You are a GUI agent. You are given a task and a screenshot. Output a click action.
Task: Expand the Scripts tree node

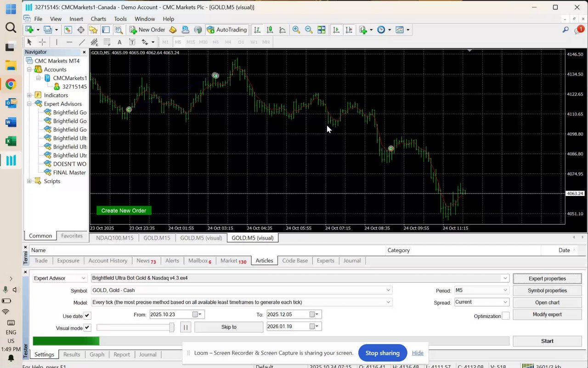29,181
